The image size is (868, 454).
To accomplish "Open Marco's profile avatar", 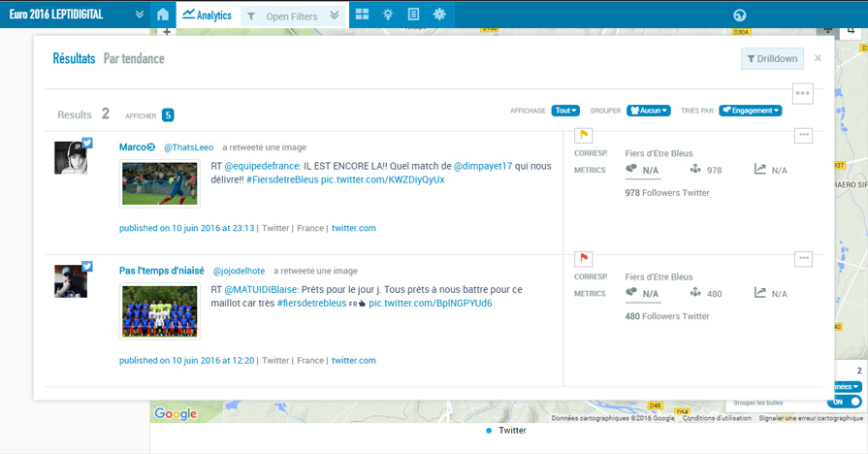I will (70, 158).
